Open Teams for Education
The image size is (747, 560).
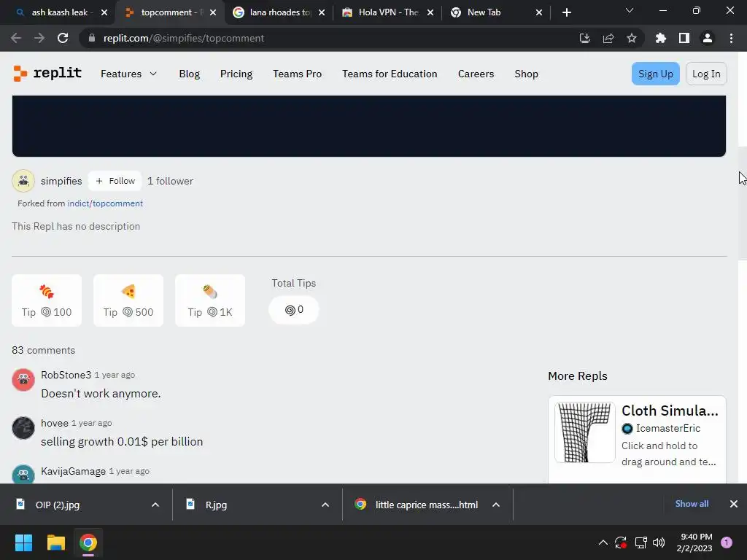click(390, 74)
